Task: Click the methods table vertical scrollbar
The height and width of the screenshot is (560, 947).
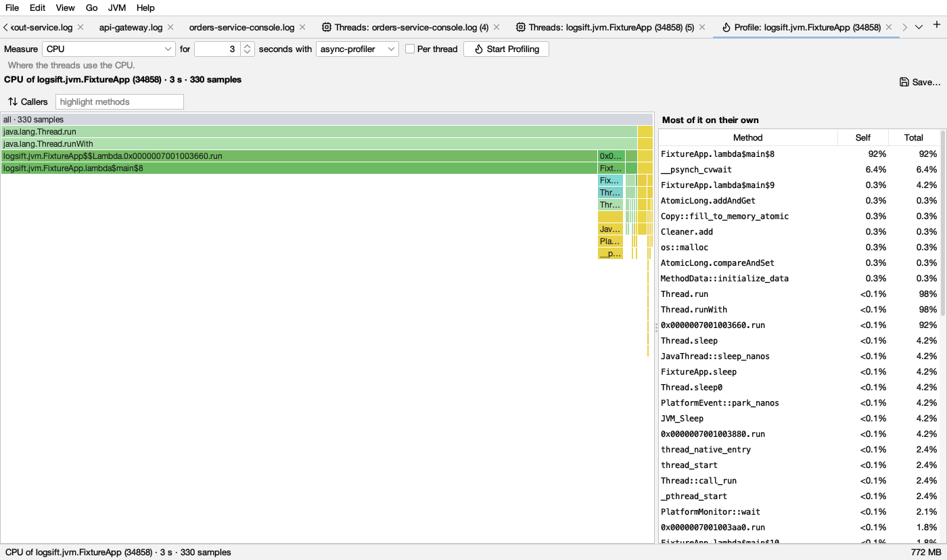Action: point(943,223)
